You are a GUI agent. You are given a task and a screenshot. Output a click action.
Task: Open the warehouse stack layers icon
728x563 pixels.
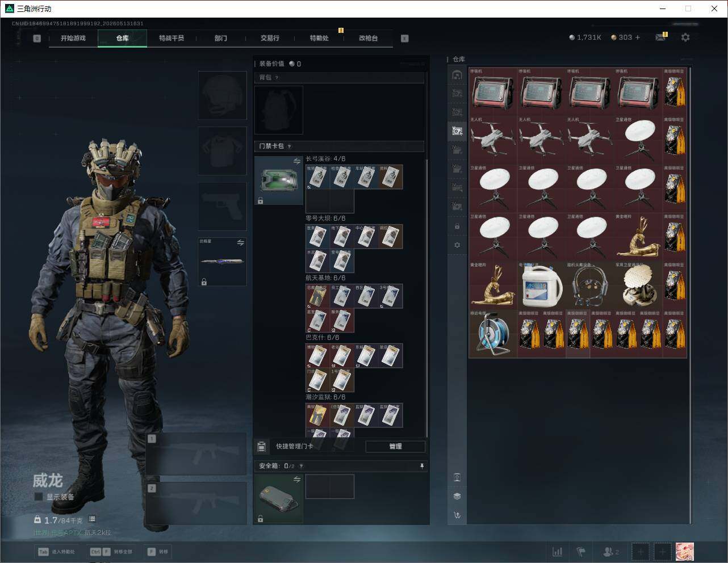coord(457,496)
